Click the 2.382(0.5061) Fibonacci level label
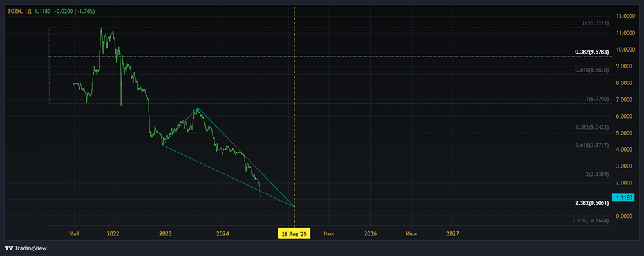 coord(591,203)
